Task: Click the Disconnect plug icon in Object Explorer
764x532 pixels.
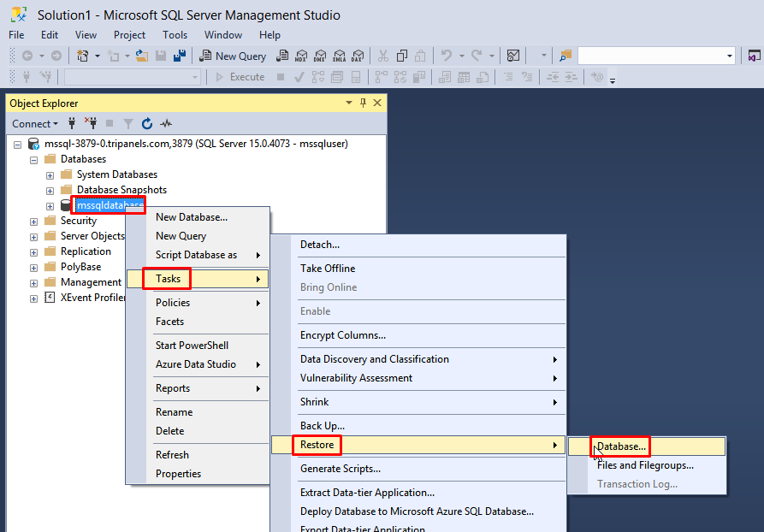Action: coord(90,124)
